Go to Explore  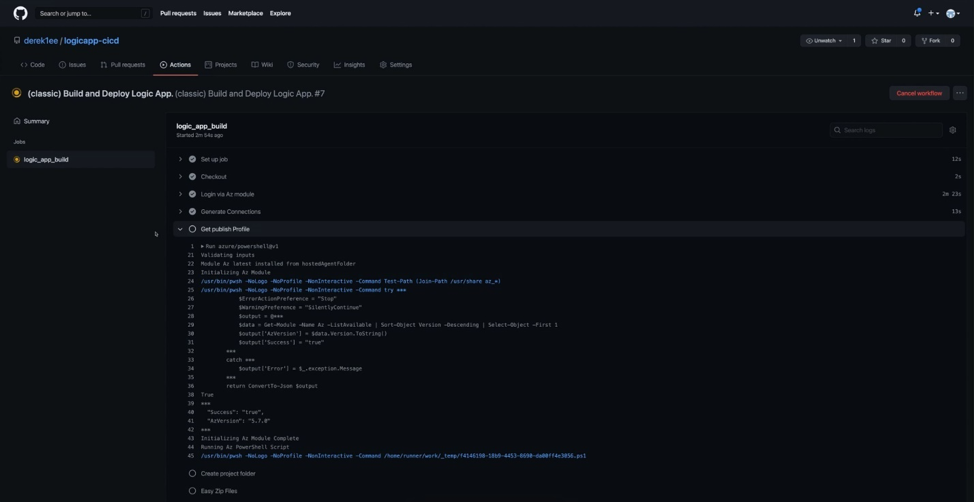tap(280, 13)
